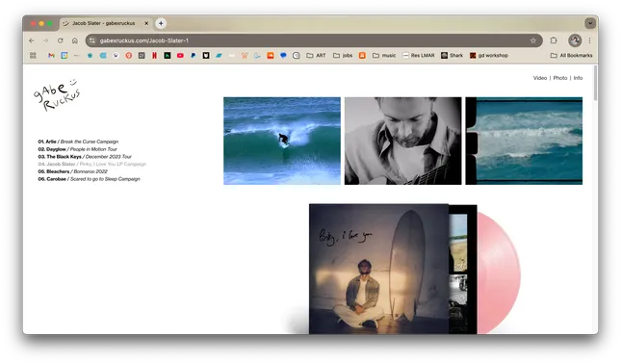Open the Shark bookmark
This screenshot has height=364, width=621.
coord(452,56)
